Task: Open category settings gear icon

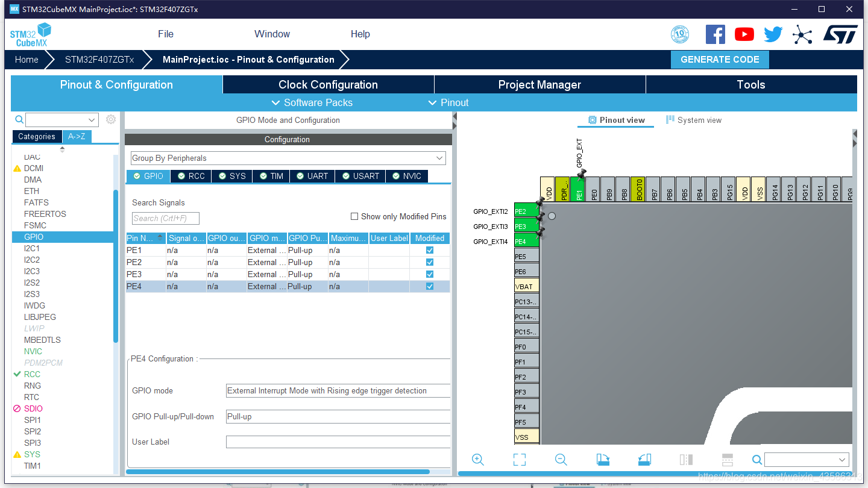Action: click(111, 119)
